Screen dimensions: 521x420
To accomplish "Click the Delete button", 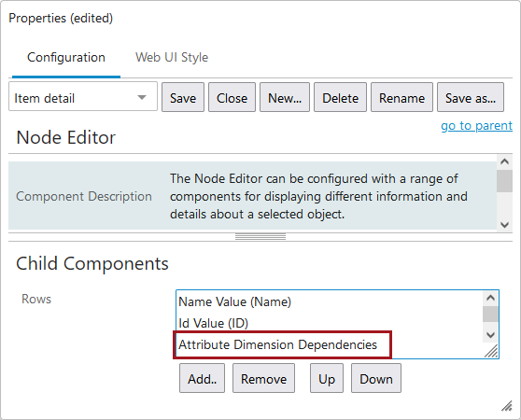I will coord(340,97).
